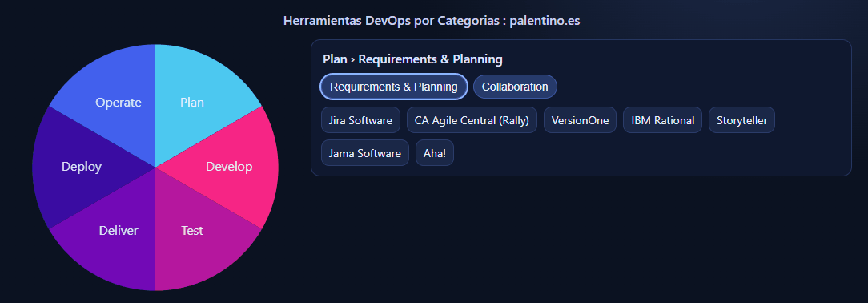Viewport: 868px width, 303px height.
Task: Select the Requirements & Planning tab
Action: 394,87
